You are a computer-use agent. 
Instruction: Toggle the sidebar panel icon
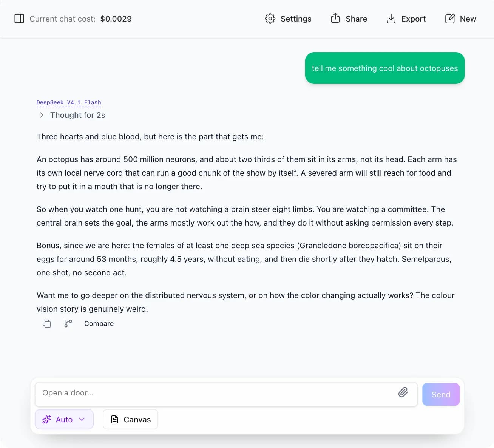[19, 19]
